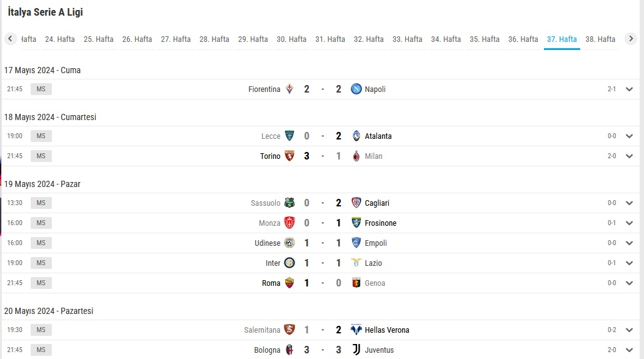Image resolution: width=644 pixels, height=359 pixels.
Task: Expand the Torino vs Milan match row
Action: point(629,156)
